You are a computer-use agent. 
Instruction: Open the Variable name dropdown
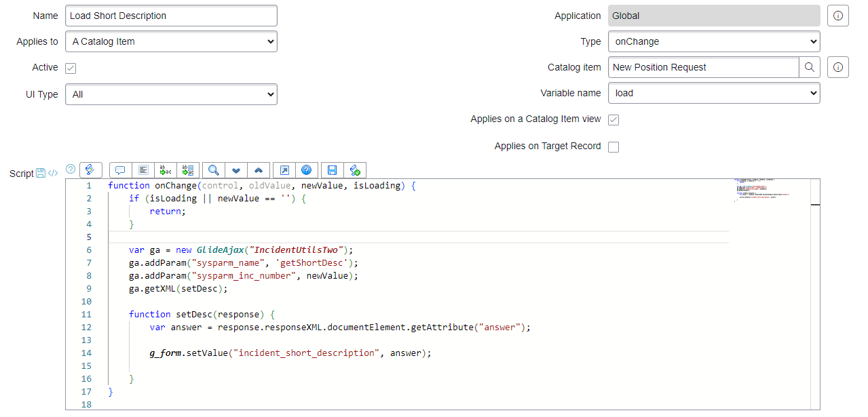point(714,93)
